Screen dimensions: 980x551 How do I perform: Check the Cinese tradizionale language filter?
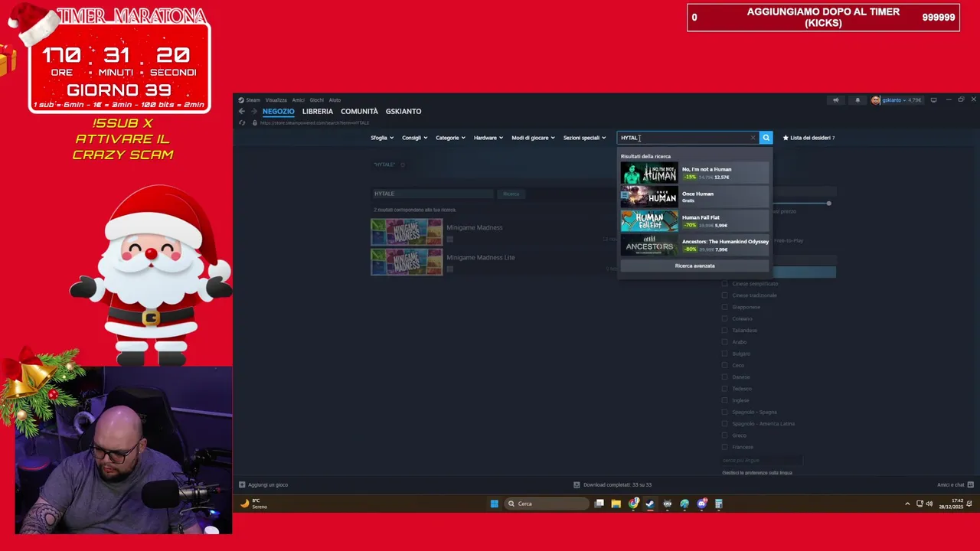point(725,295)
